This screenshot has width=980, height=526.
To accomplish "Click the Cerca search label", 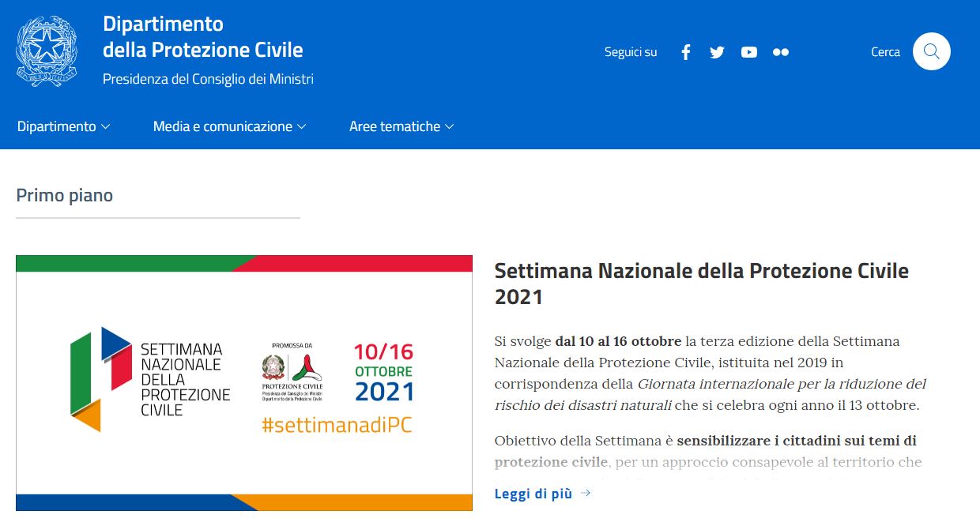I will [885, 52].
